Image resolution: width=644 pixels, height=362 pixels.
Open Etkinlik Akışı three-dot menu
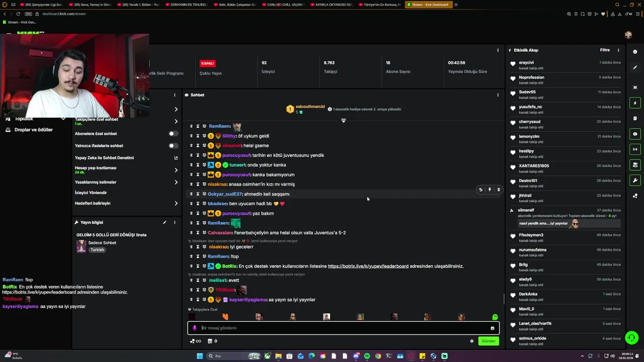click(x=618, y=50)
